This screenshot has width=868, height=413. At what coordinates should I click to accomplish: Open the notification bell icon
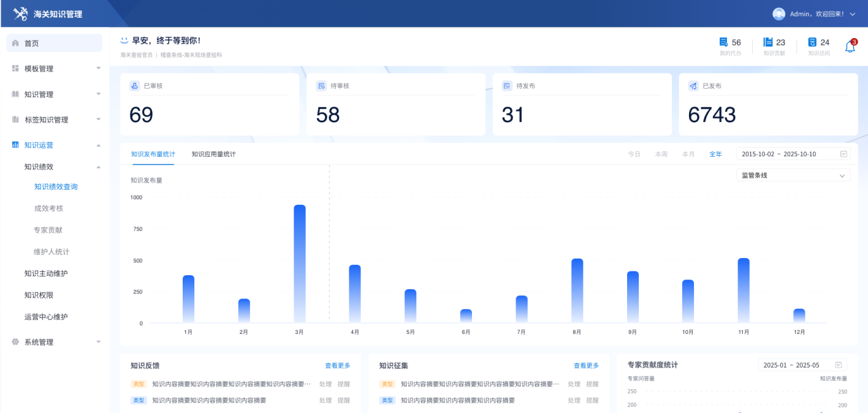tap(850, 46)
